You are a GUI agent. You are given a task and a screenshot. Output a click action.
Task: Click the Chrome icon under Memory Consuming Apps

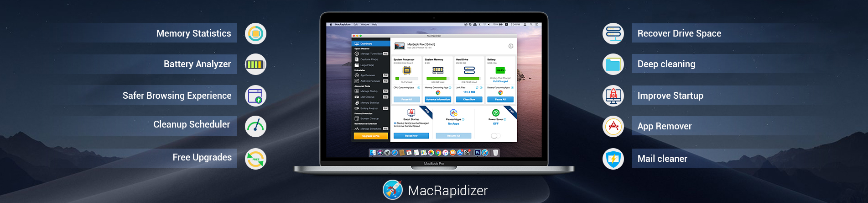tap(438, 92)
